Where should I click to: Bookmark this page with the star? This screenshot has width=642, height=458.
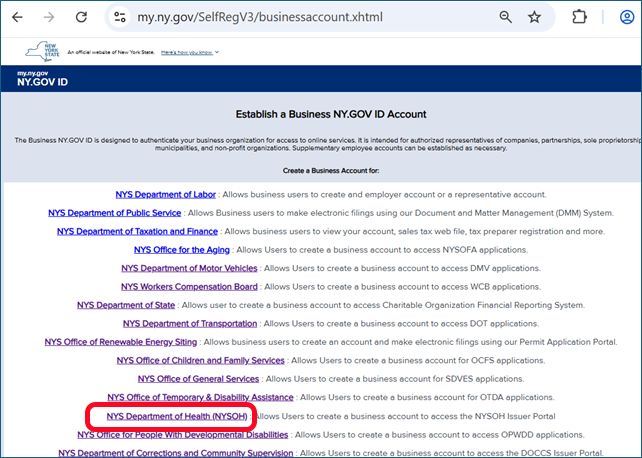coord(534,17)
